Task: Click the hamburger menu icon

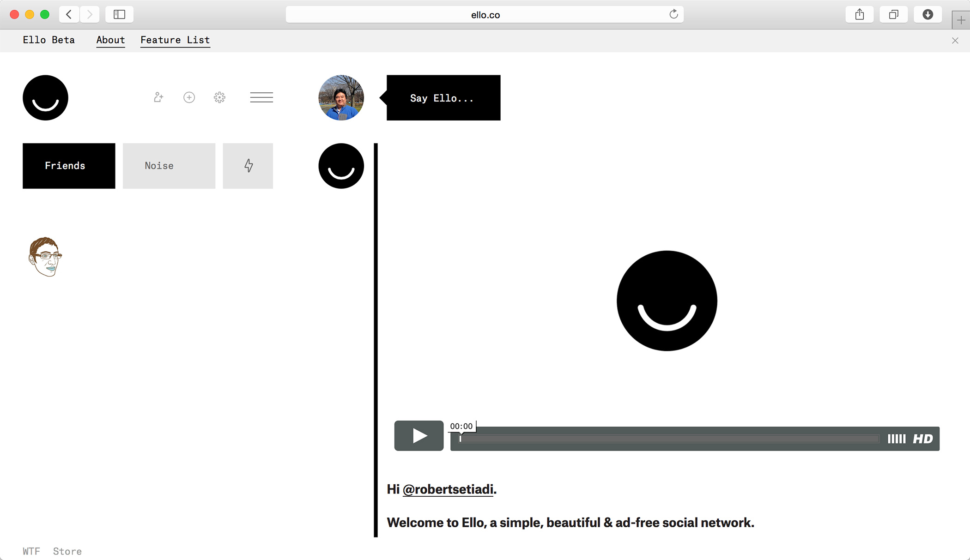Action: (x=262, y=97)
